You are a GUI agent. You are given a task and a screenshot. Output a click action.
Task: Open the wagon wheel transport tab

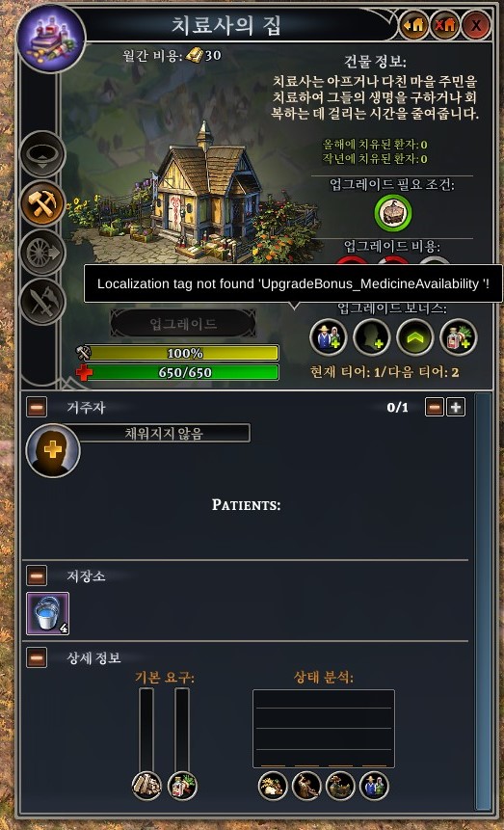[x=42, y=253]
